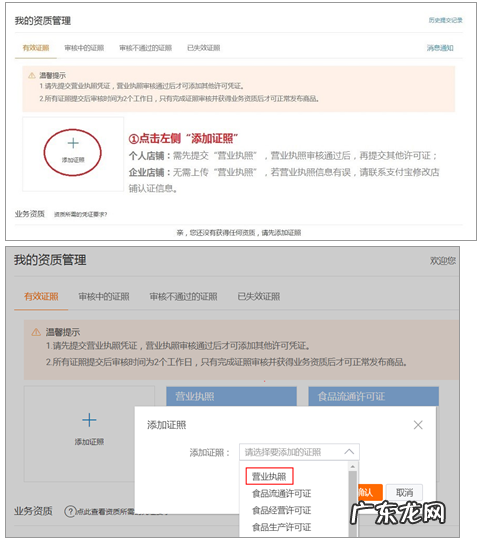Open the 请选择要添加的证照 combo box
The width and height of the screenshot is (484, 542).
[x=299, y=452]
